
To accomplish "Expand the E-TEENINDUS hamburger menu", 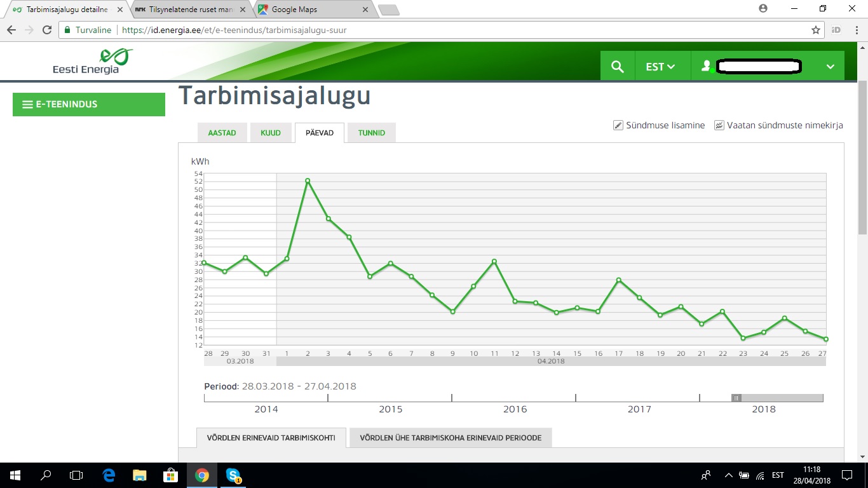I will pyautogui.click(x=27, y=104).
